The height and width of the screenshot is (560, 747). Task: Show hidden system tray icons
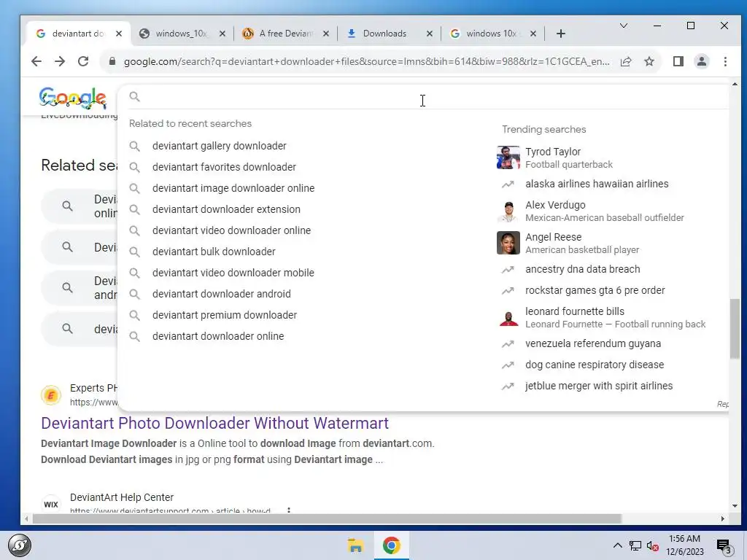(x=617, y=545)
